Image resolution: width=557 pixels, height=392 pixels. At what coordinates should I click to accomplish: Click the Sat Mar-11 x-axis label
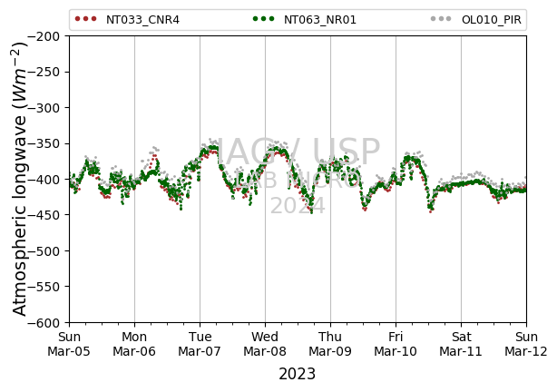coord(461,344)
